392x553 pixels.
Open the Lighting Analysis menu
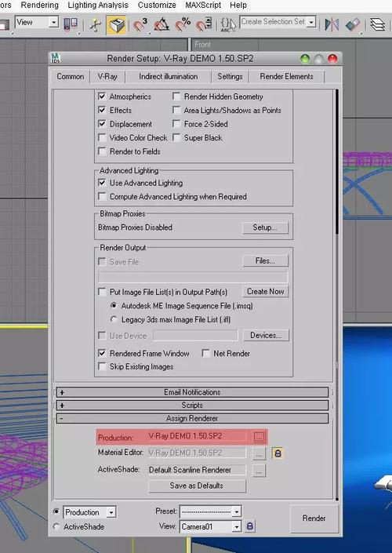98,5
